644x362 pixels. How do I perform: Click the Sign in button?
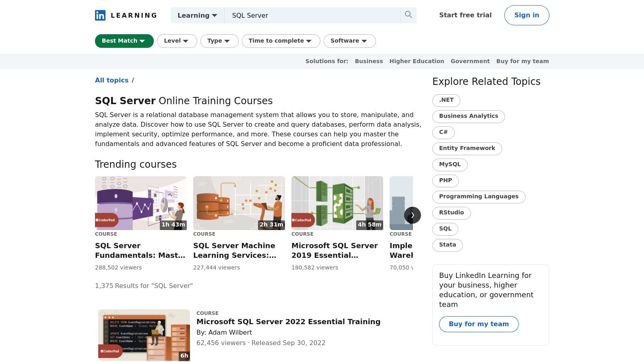pyautogui.click(x=527, y=15)
